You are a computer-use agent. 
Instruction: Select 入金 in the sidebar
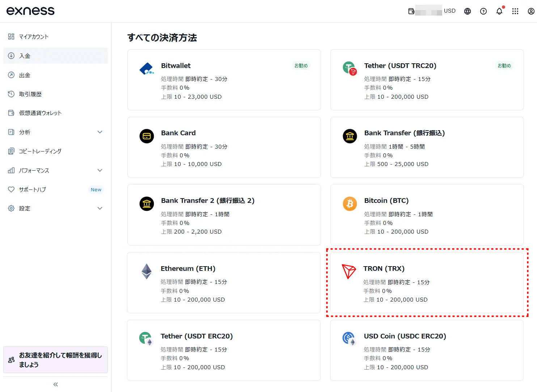coord(56,56)
